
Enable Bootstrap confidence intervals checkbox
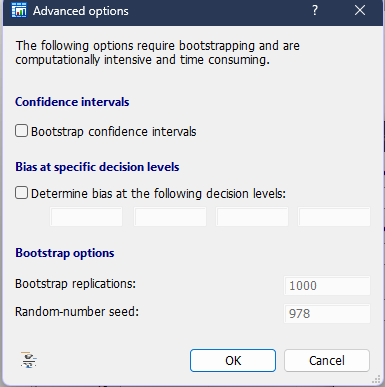coord(21,131)
